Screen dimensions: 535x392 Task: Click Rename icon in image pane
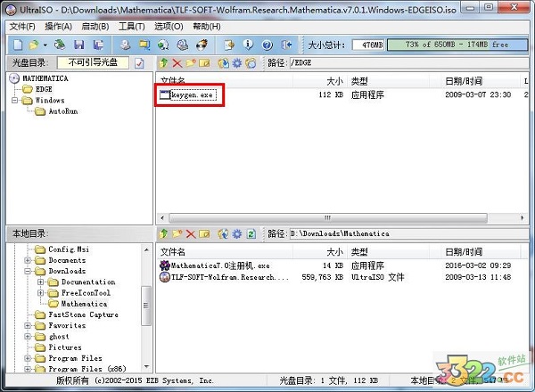click(x=204, y=62)
